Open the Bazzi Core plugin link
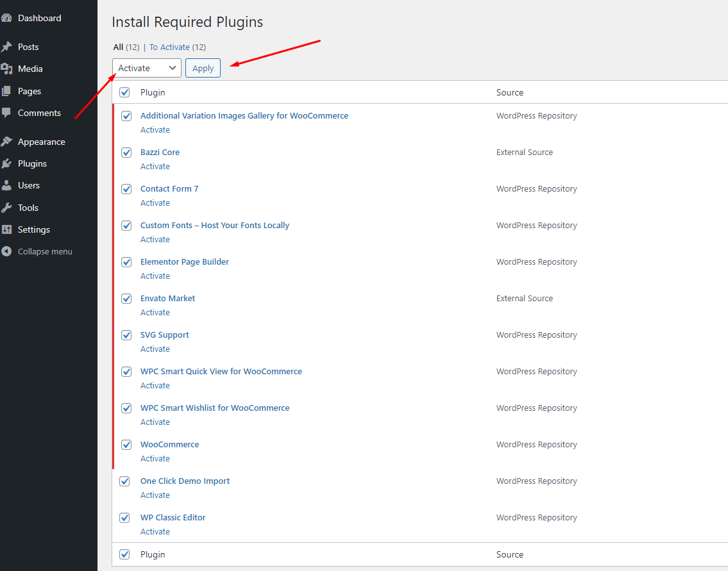Viewport: 728px width, 571px height. click(160, 152)
